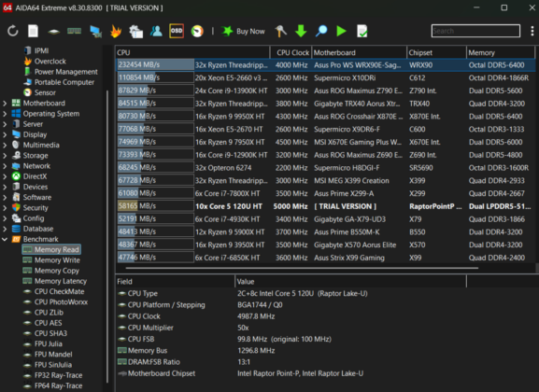Select the Config tree item
This screenshot has width=539, height=392.
pos(28,218)
